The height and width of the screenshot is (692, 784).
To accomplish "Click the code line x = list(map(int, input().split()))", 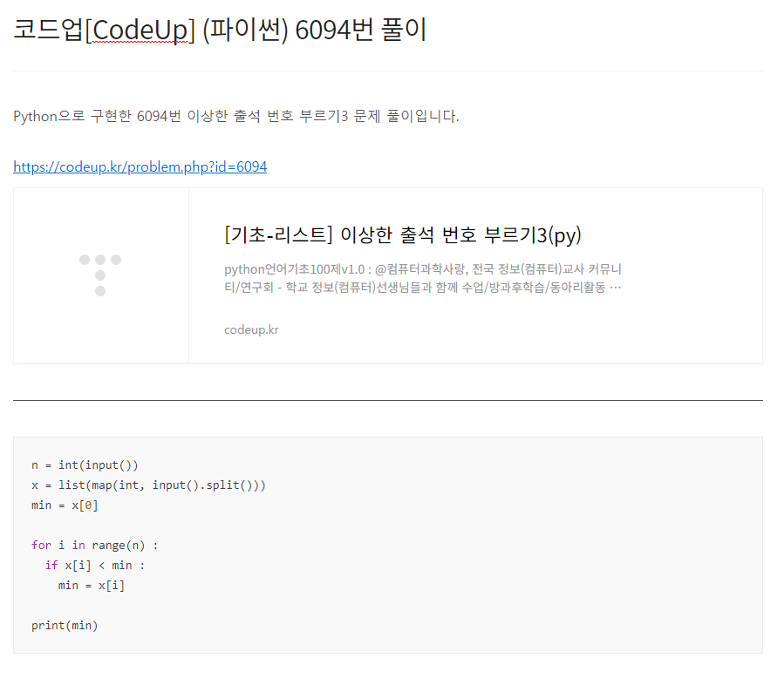I will click(x=148, y=485).
